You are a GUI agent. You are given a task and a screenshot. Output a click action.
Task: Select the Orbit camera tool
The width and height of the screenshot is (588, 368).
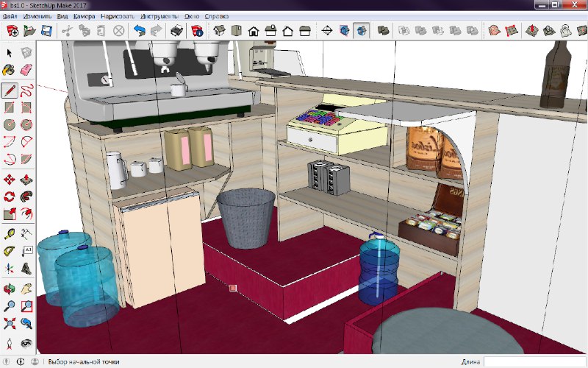(x=10, y=288)
